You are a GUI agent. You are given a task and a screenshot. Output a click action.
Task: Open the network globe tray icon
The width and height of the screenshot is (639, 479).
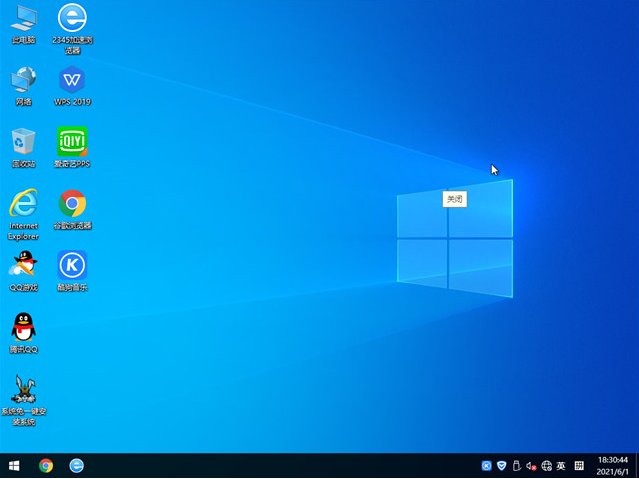[x=546, y=466]
